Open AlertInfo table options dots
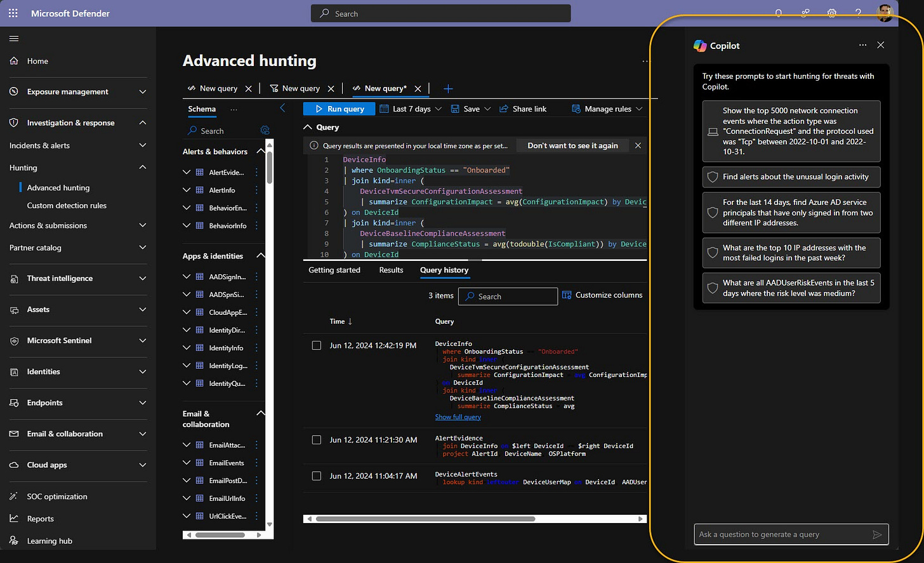924x563 pixels. tap(256, 190)
